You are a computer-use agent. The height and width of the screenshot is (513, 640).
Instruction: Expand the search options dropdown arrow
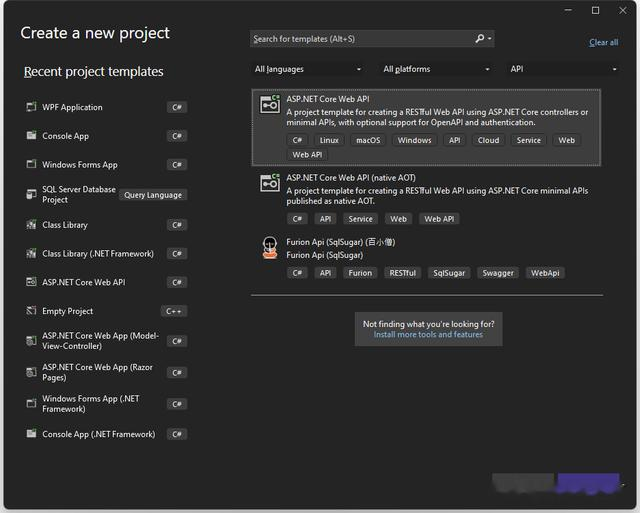(490, 39)
